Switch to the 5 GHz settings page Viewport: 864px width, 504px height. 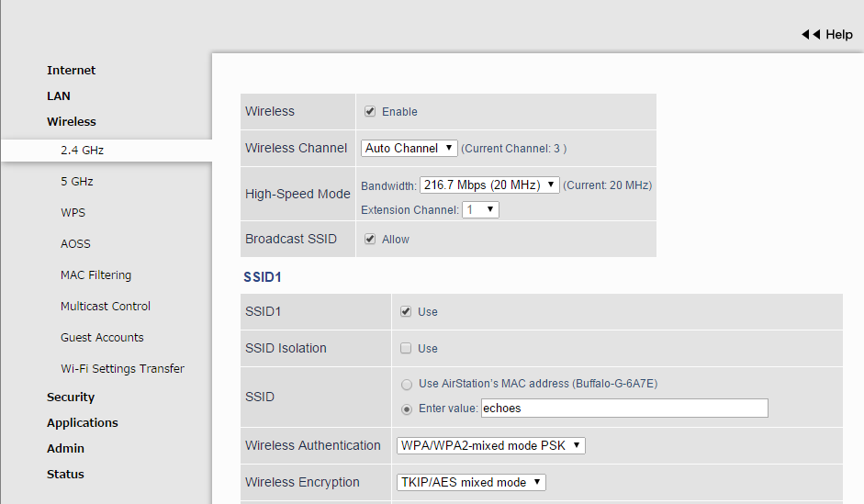pos(77,181)
